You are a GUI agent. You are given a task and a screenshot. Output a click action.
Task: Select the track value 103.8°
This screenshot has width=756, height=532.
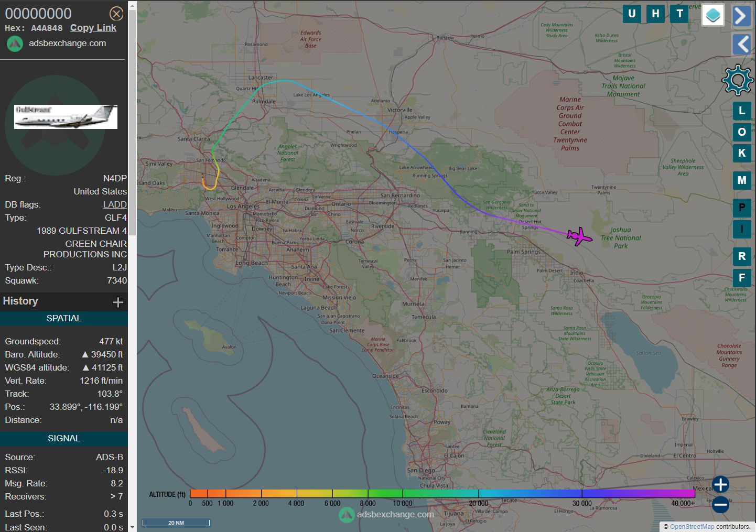pyautogui.click(x=110, y=394)
